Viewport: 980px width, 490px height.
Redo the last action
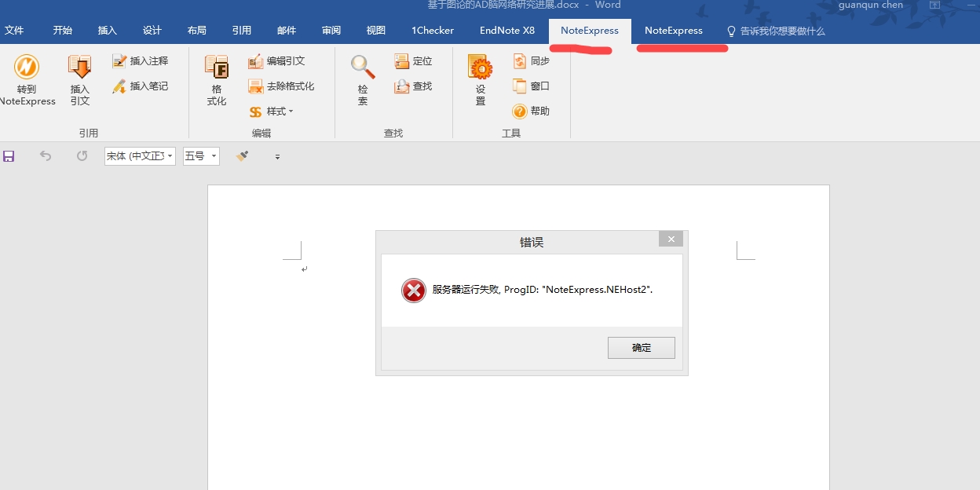82,156
